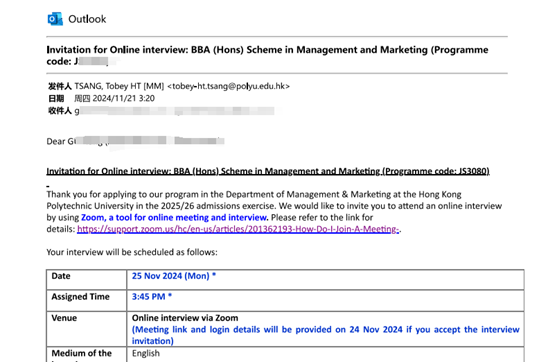Click the Outlook wordmark text
The width and height of the screenshot is (548, 362).
pyautogui.click(x=87, y=19)
